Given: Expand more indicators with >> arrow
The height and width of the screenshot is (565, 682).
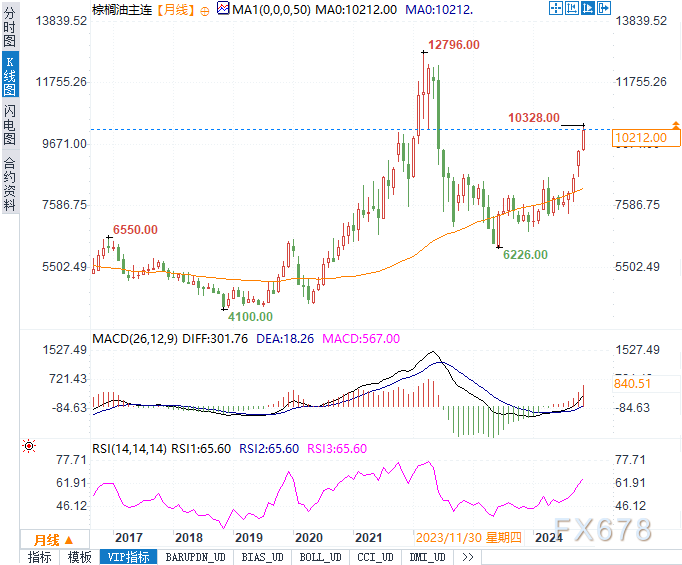Looking at the screenshot, I should [x=468, y=557].
